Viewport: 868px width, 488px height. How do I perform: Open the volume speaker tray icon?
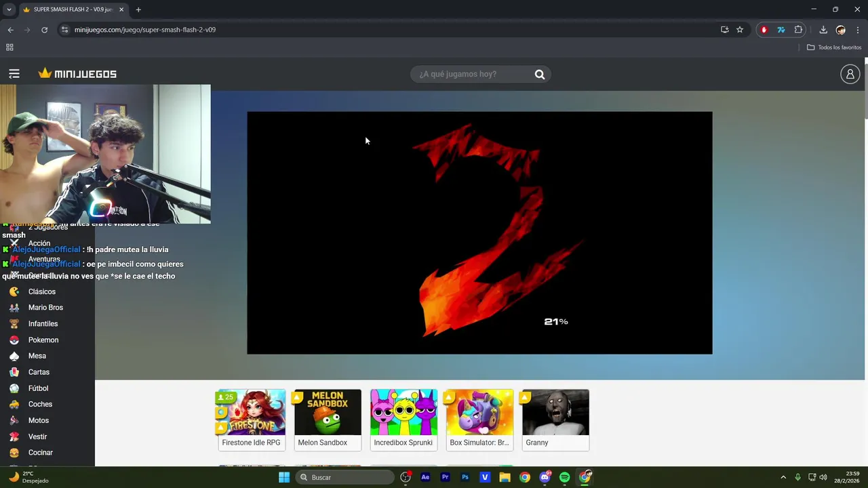pos(823,477)
